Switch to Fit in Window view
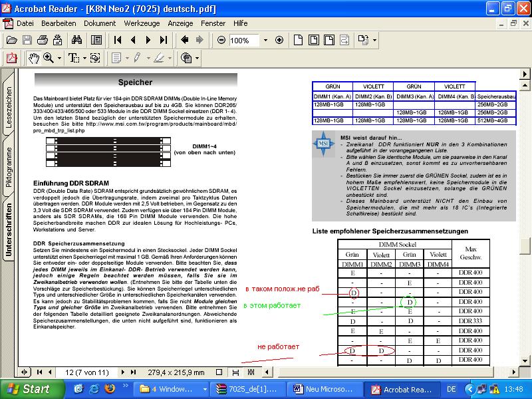This screenshot has width=532, height=399. 313,40
